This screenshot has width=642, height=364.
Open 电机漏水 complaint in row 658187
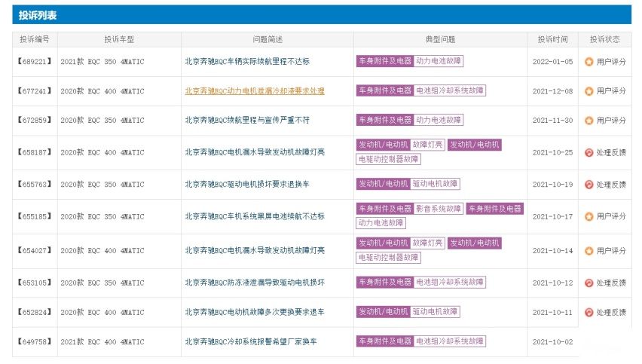[254, 152]
